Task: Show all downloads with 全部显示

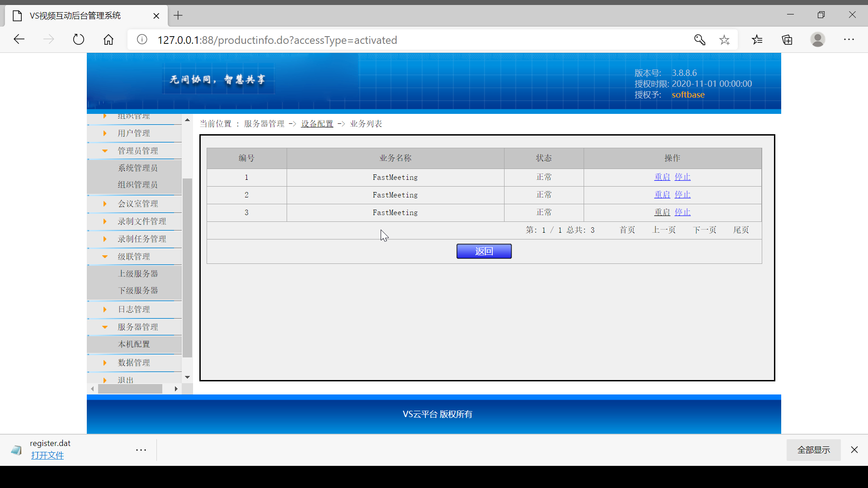Action: [814, 450]
